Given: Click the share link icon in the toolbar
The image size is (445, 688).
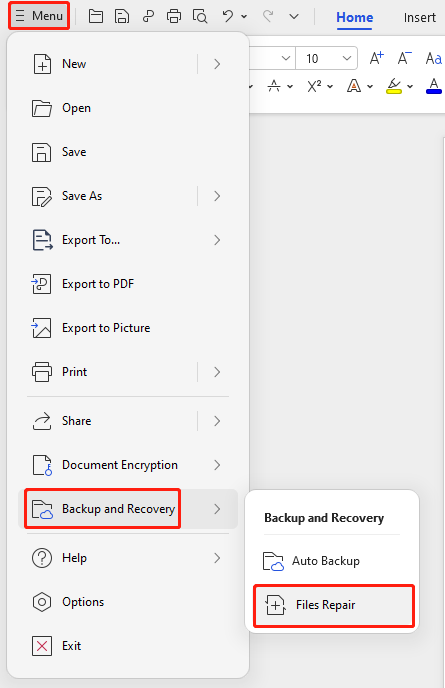Looking at the screenshot, I should pyautogui.click(x=148, y=16).
